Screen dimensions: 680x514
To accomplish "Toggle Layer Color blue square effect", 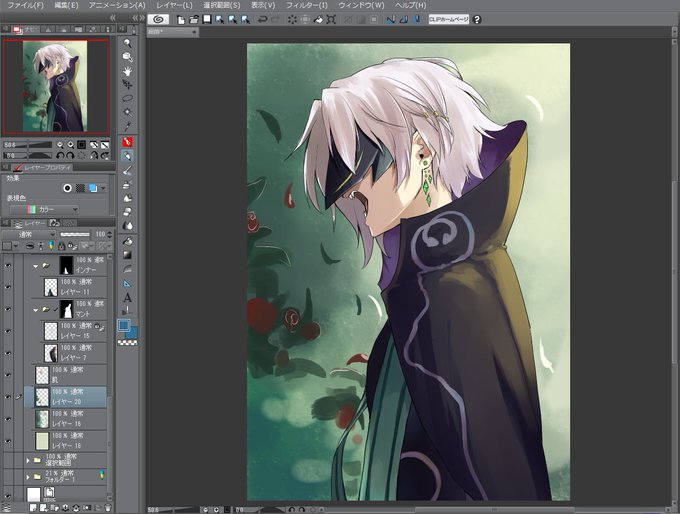I will [93, 188].
